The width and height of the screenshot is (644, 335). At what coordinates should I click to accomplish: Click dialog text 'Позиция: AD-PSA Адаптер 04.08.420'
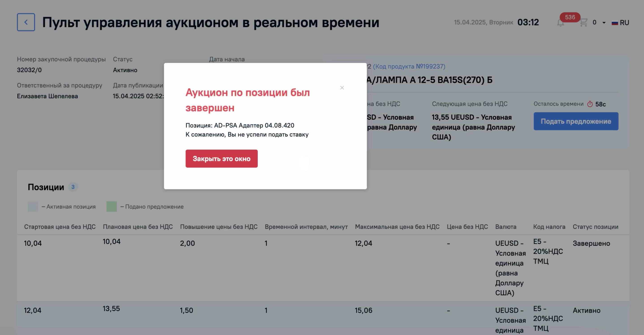tap(240, 125)
